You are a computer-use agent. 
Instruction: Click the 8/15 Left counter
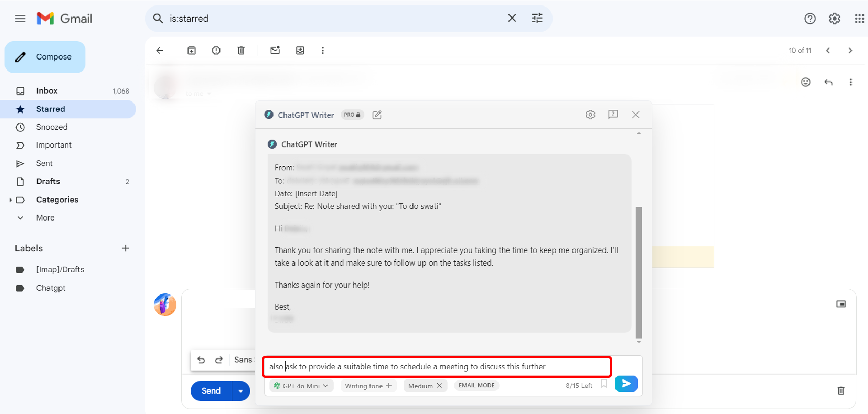coord(579,386)
